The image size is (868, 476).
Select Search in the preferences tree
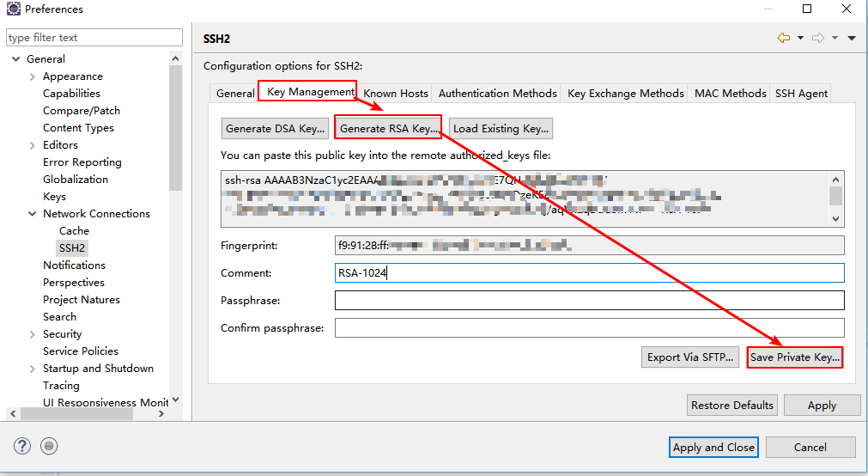click(x=59, y=316)
